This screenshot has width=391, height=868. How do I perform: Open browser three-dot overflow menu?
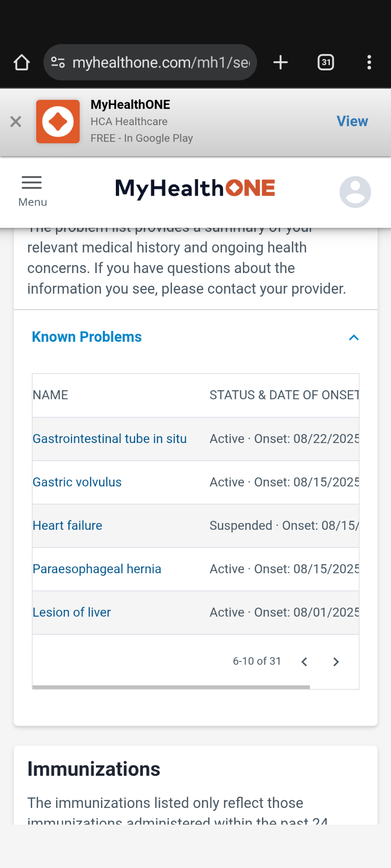tap(369, 62)
